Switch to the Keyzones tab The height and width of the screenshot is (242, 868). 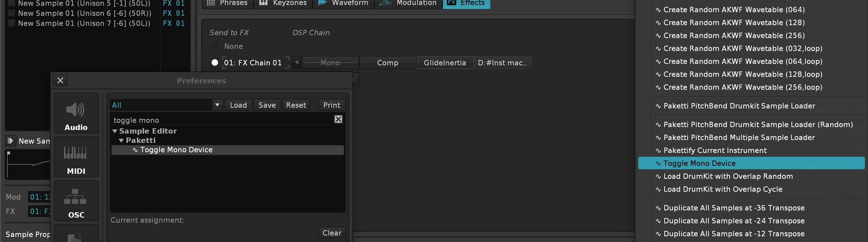[x=283, y=3]
